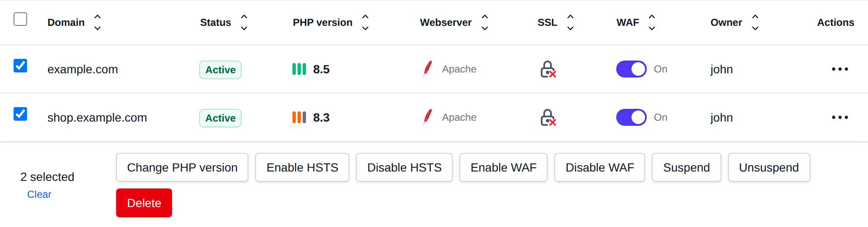The width and height of the screenshot is (868, 227).
Task: Click Apache feather icon in example.com row
Action: 428,69
